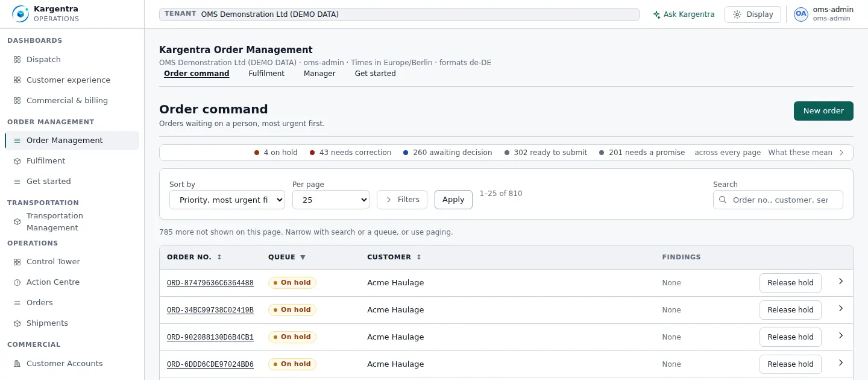The image size is (868, 380).
Task: Click the Display button
Action: tap(753, 14)
